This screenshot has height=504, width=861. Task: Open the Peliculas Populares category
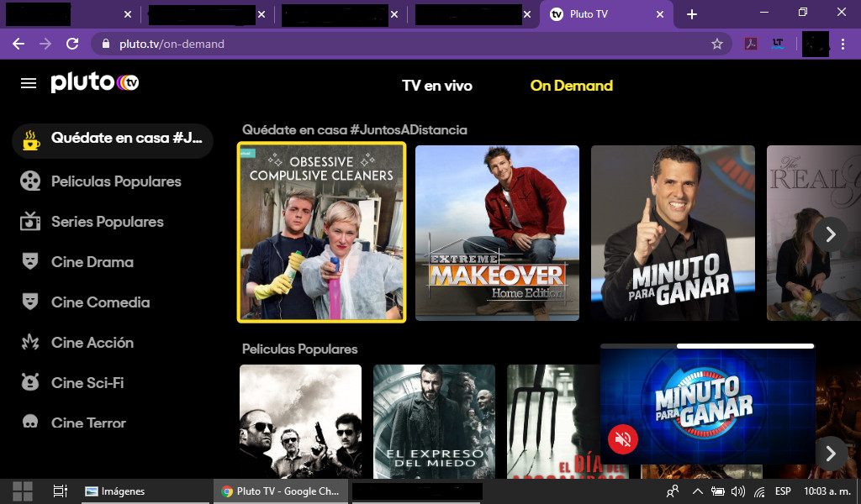pos(115,181)
